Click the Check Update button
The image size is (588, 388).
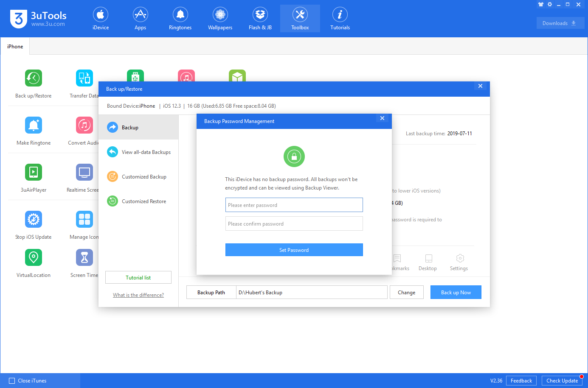click(562, 381)
